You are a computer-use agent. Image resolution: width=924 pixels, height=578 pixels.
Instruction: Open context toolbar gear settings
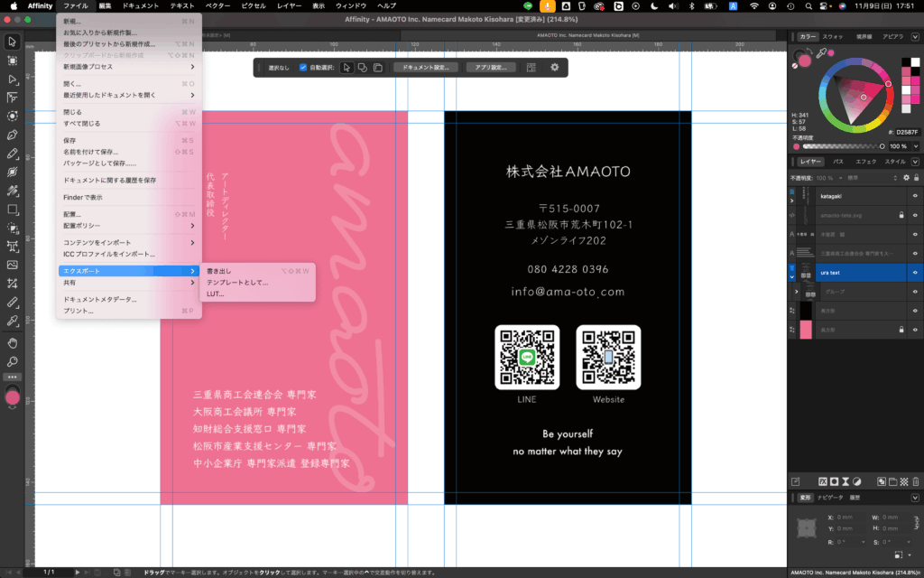click(554, 67)
